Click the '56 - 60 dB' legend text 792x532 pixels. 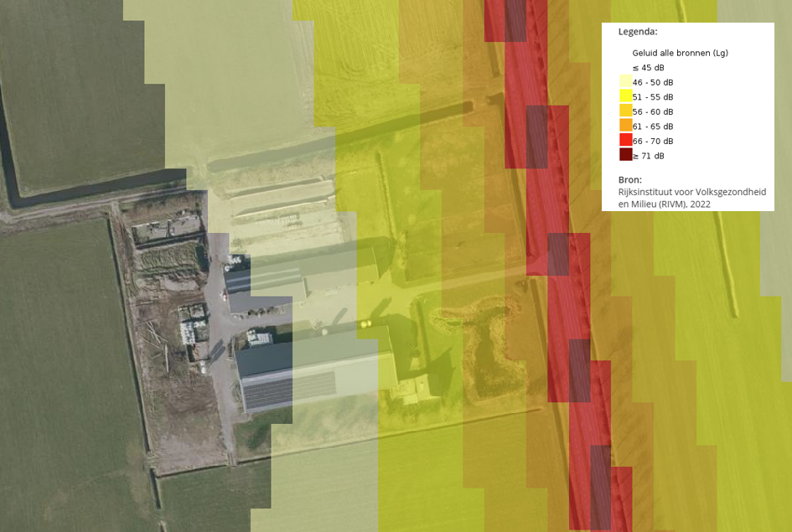(653, 111)
